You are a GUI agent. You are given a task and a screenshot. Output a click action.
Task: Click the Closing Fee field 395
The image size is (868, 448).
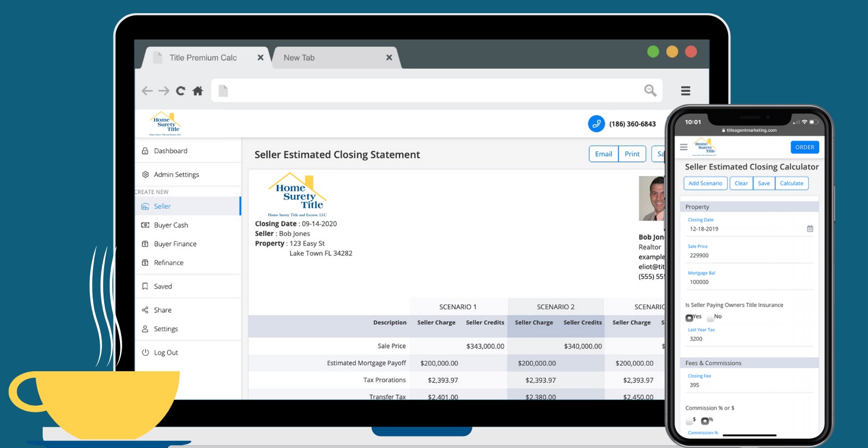coord(750,385)
